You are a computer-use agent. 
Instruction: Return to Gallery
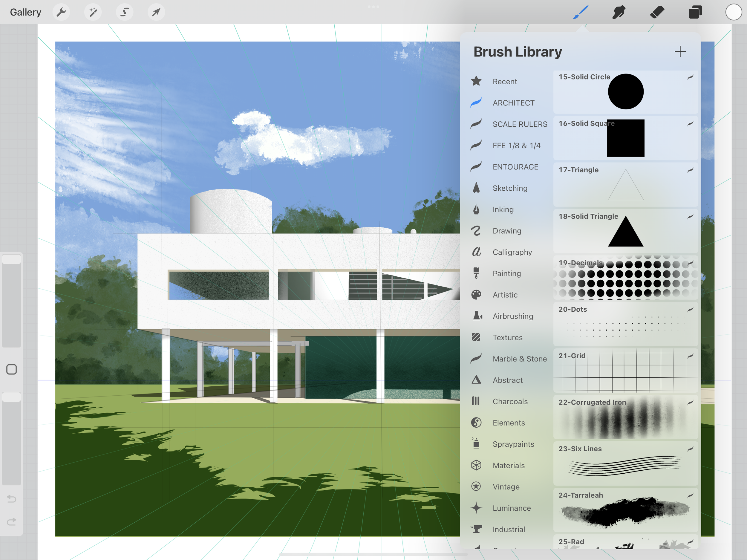26,12
